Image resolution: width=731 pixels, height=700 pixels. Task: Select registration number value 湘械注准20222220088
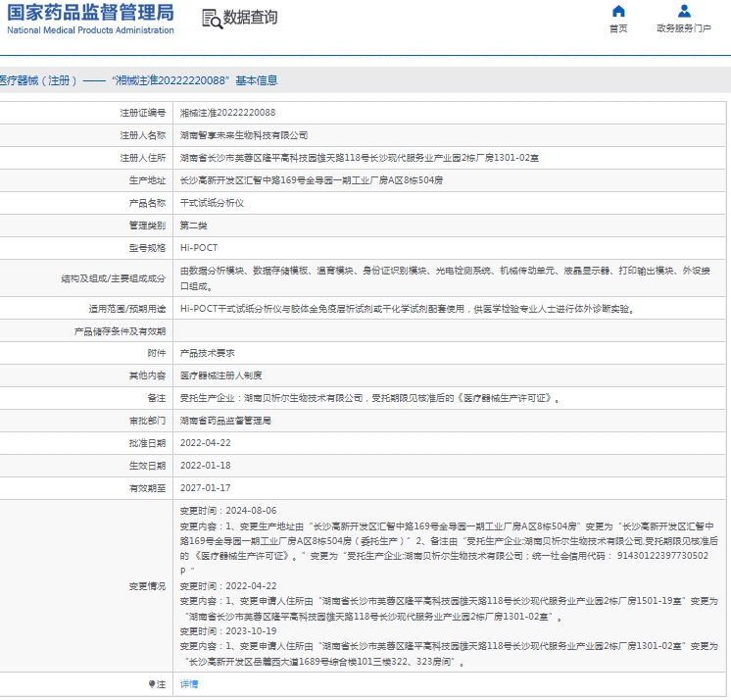[228, 113]
